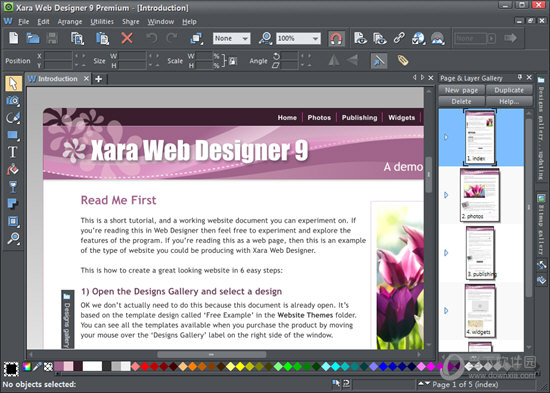Select the 2. photos page thumbnail

(480, 195)
